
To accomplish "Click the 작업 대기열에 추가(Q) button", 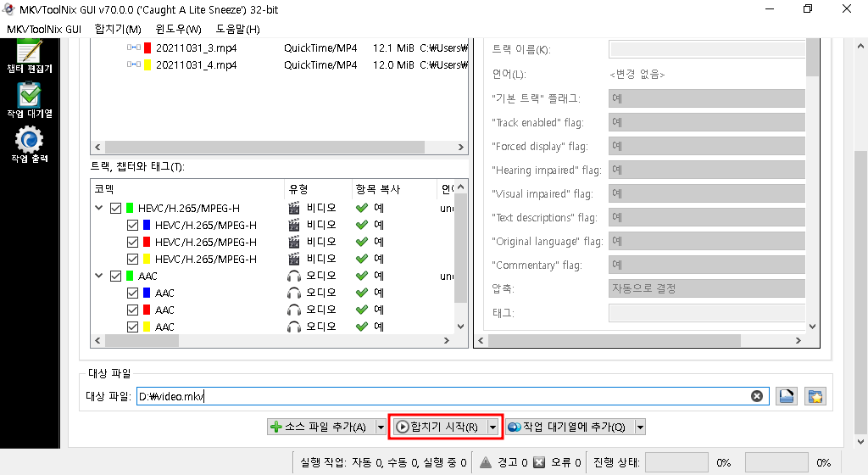I will (570, 427).
